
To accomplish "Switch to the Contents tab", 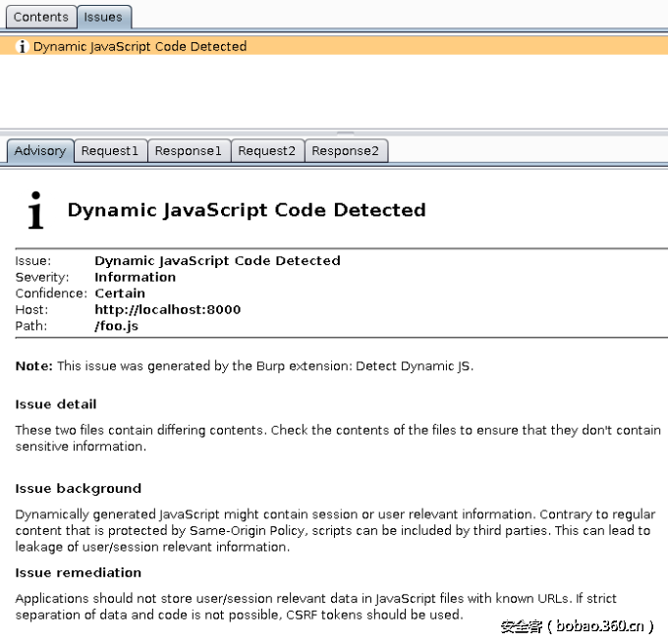I will pyautogui.click(x=40, y=17).
